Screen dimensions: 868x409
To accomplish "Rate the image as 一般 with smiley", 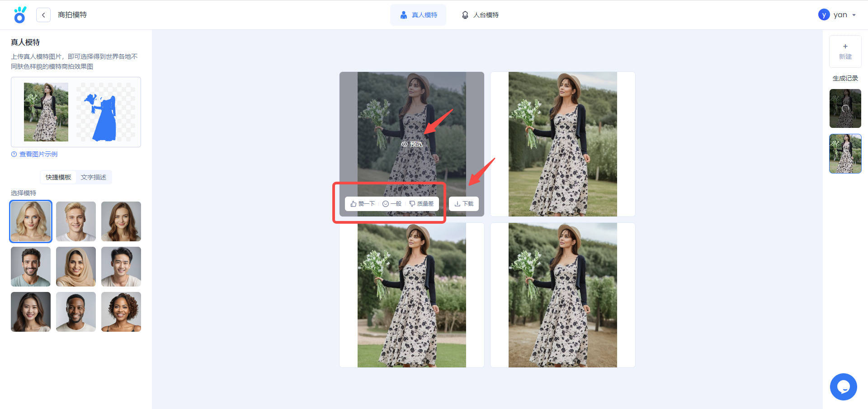I will (x=392, y=204).
